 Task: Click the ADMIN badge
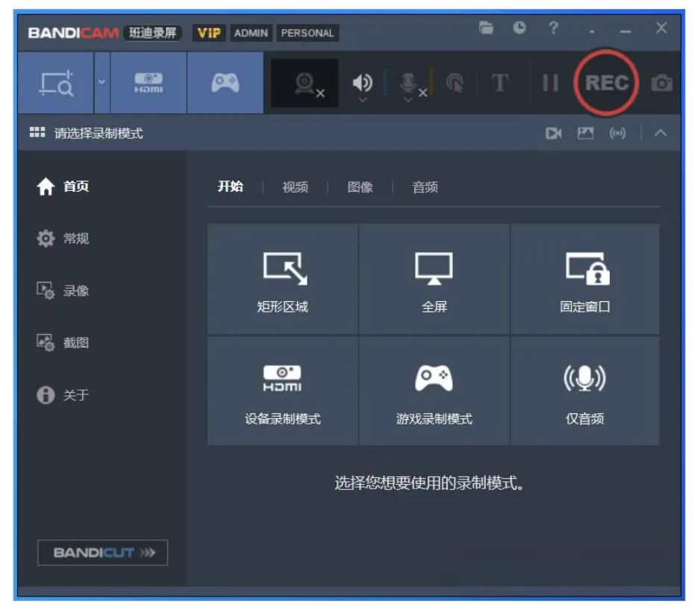pos(251,33)
